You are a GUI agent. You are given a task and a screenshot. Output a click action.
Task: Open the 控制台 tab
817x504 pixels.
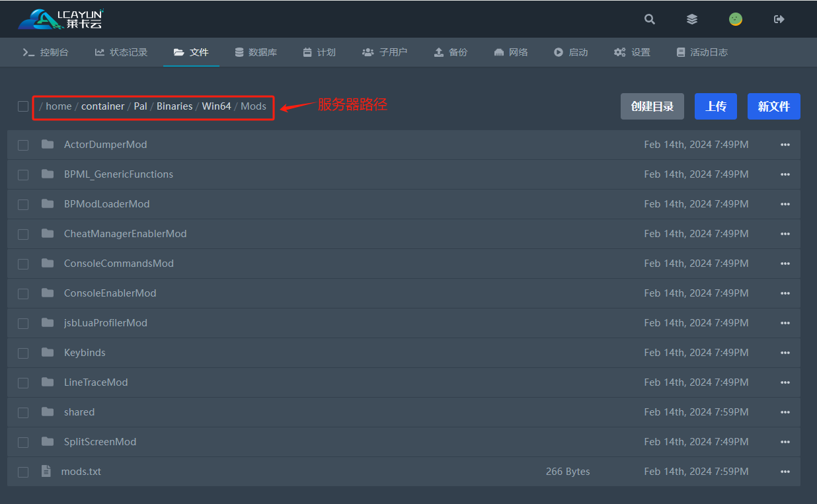46,52
